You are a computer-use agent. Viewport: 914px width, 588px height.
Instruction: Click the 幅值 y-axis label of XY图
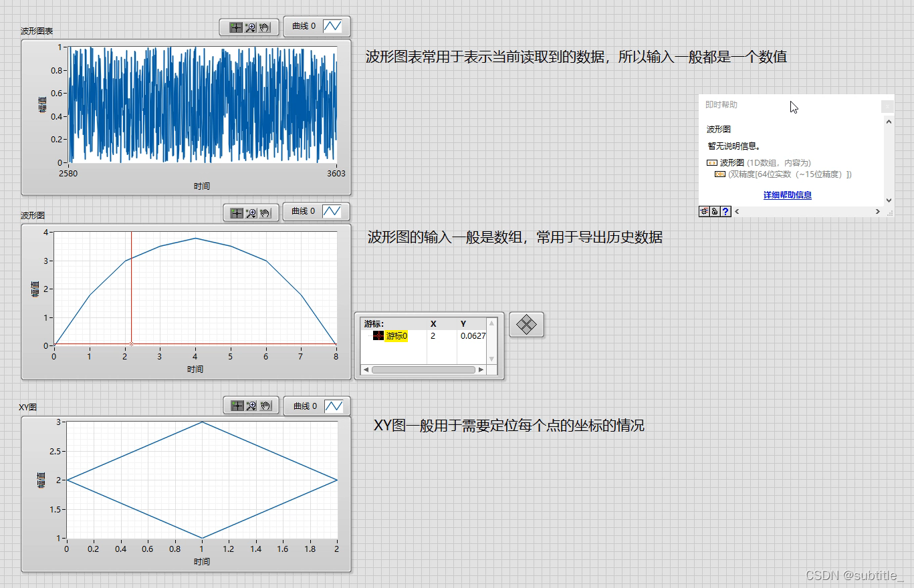(41, 479)
